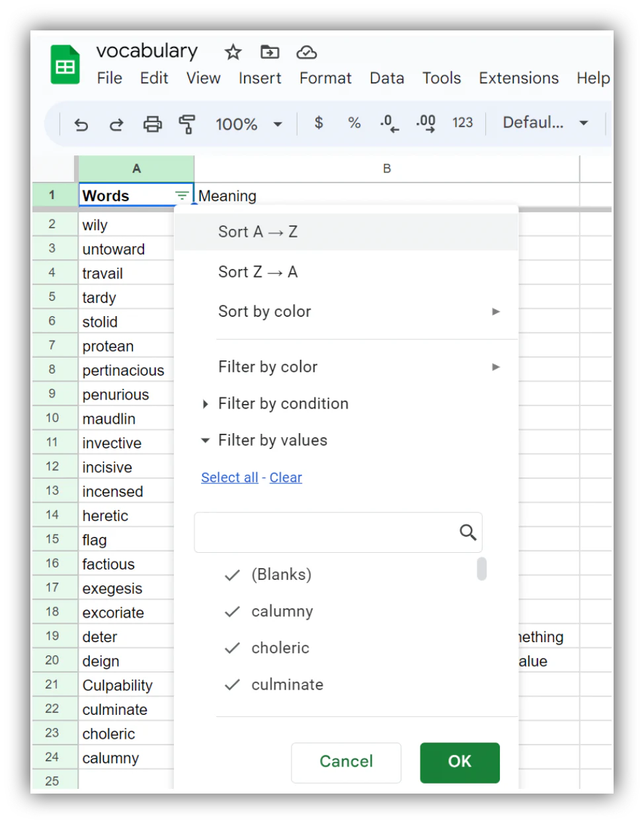Open the zoom 100% dropdown
This screenshot has width=644, height=824.
coord(249,124)
